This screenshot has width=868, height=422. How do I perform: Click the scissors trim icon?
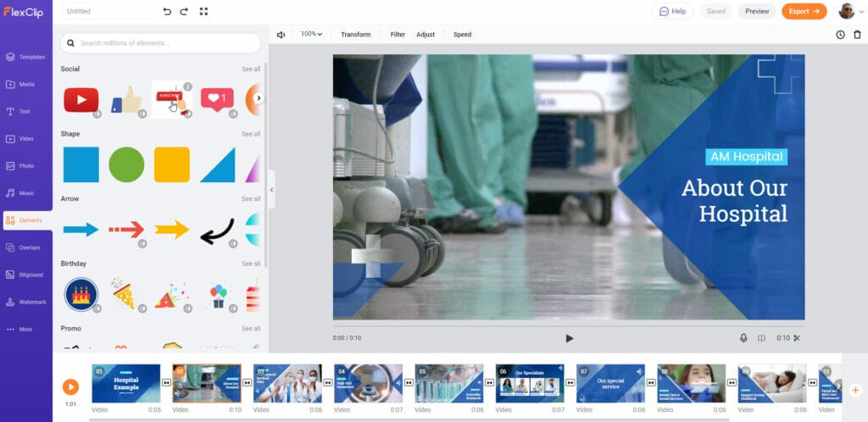[x=797, y=338]
